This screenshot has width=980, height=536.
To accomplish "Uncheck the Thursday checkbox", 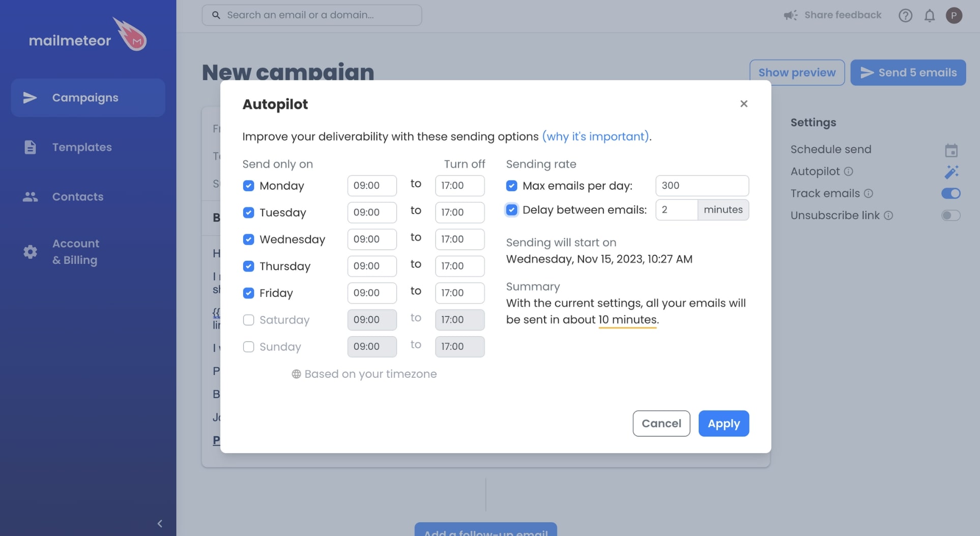I will (x=248, y=266).
